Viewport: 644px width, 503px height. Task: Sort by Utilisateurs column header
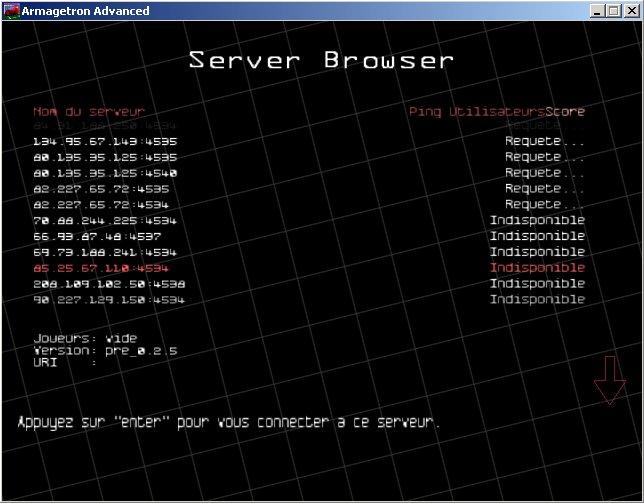(x=496, y=111)
